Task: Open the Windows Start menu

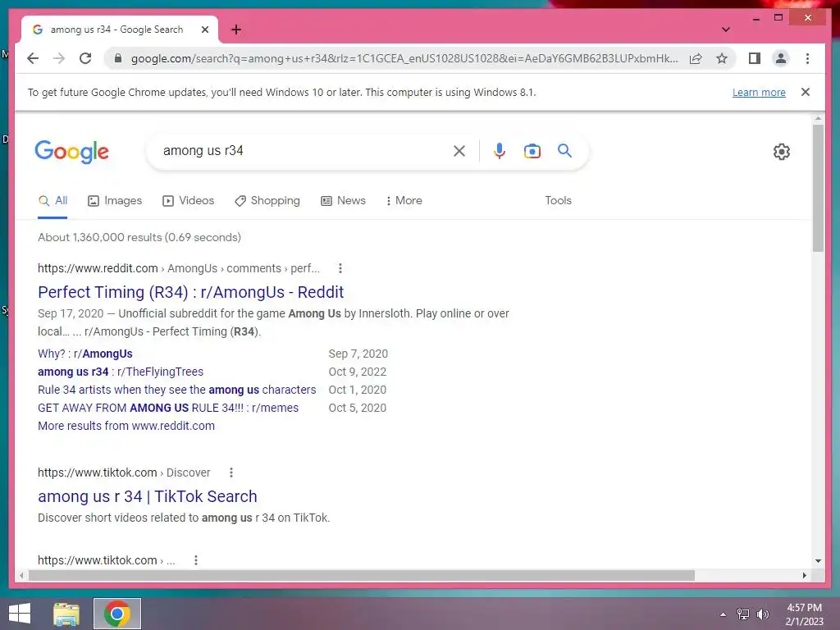Action: (x=20, y=614)
